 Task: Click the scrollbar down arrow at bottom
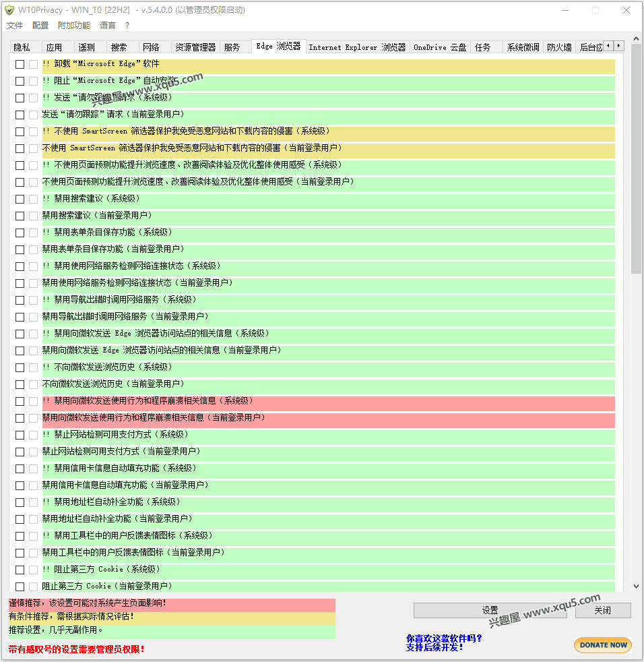(x=636, y=586)
